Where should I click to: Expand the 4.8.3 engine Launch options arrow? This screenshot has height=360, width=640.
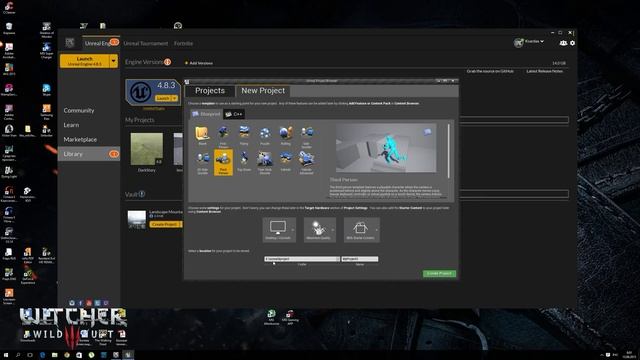[175, 98]
